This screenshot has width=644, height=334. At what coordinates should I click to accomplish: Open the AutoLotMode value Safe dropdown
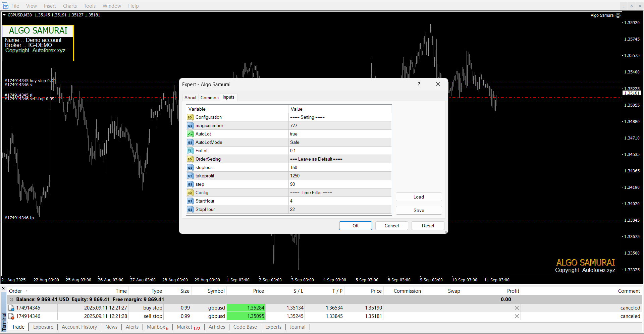pos(339,143)
